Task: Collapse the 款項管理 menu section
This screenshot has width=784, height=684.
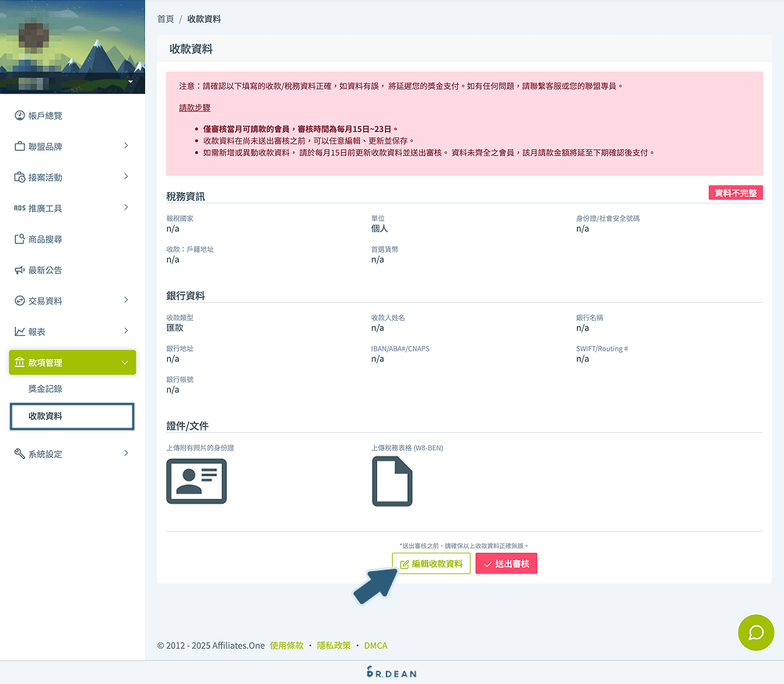Action: tap(125, 362)
